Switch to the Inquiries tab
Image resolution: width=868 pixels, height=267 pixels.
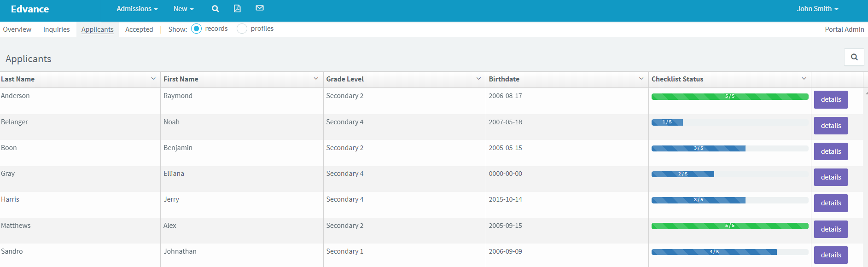coord(57,29)
